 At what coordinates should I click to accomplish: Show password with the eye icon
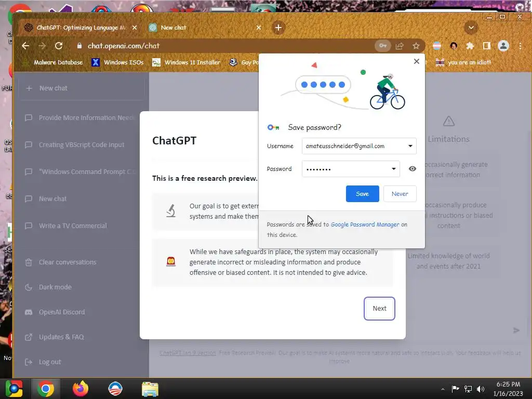click(412, 169)
